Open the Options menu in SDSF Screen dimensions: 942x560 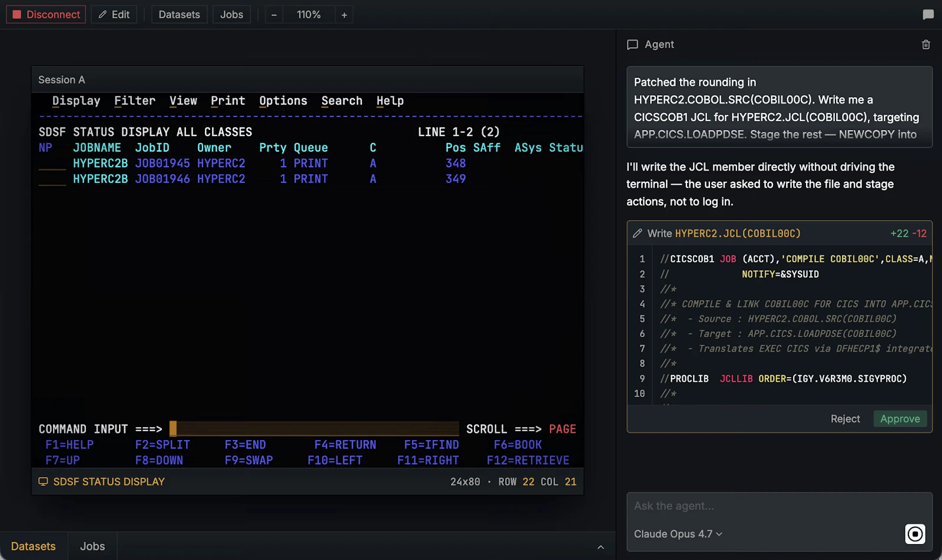point(283,101)
